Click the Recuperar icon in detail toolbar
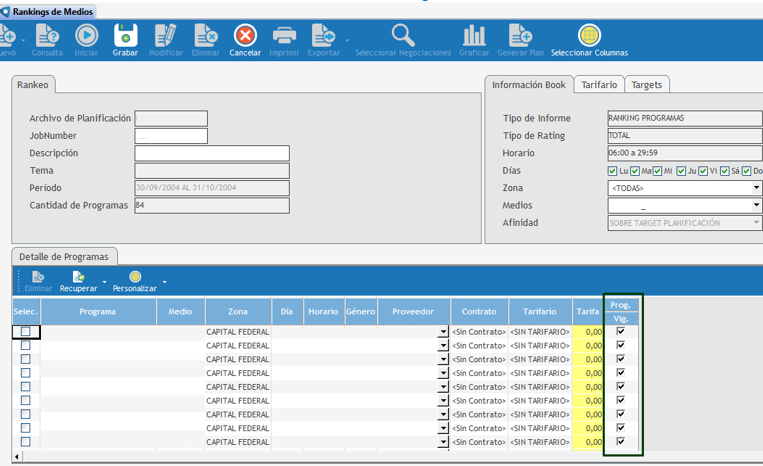 click(x=78, y=277)
